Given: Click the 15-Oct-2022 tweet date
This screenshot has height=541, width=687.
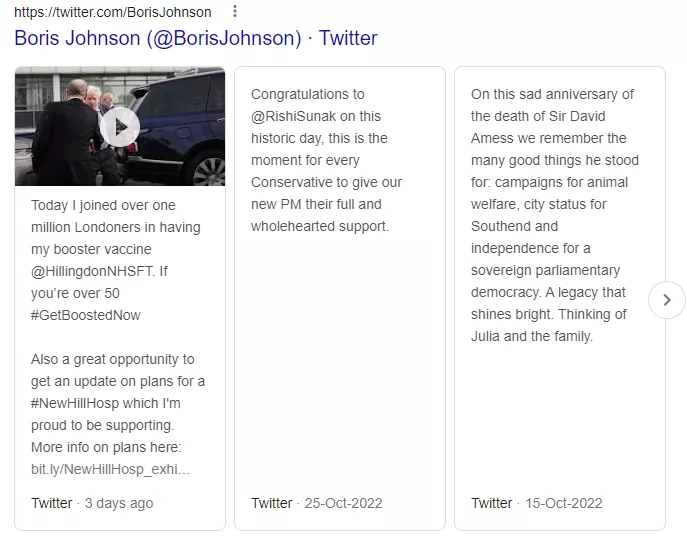Looking at the screenshot, I should [564, 503].
